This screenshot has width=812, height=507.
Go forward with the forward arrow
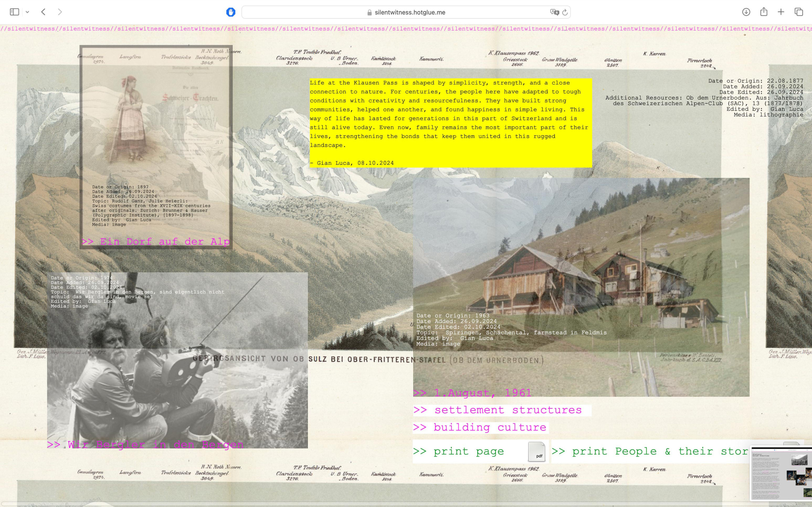(60, 12)
